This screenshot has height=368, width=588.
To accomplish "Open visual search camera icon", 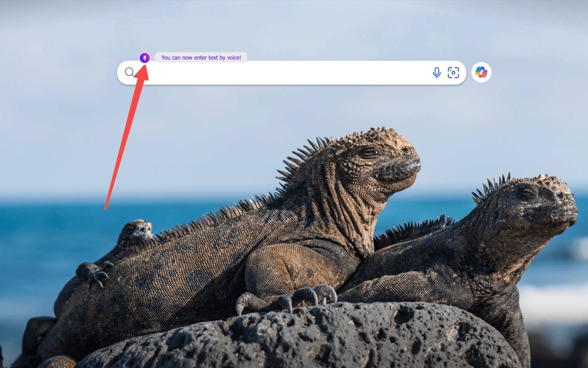I will point(453,72).
